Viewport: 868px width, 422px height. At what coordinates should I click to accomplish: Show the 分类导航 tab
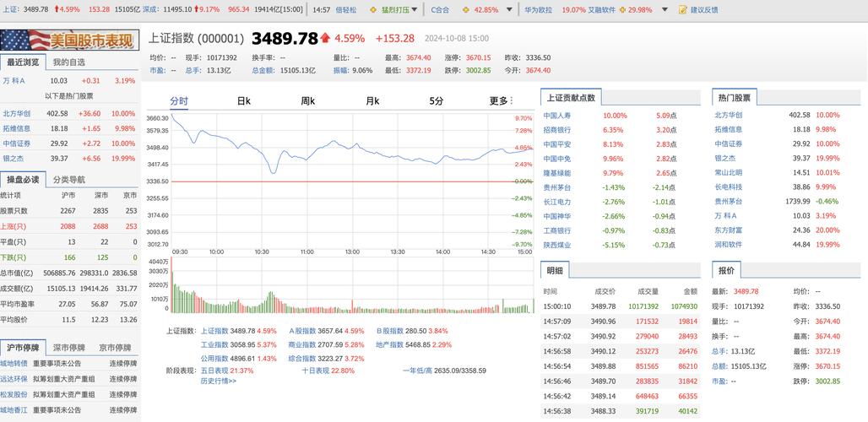click(x=68, y=179)
